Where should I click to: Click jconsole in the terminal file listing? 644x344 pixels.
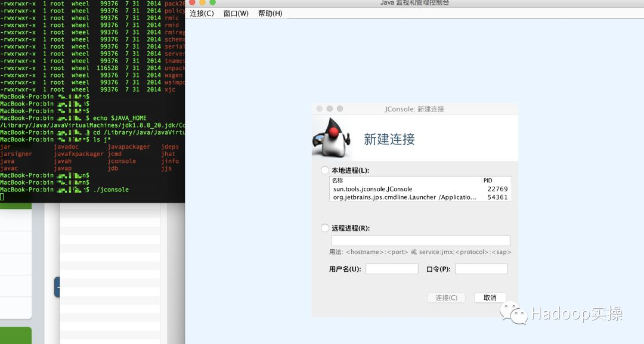coord(122,161)
